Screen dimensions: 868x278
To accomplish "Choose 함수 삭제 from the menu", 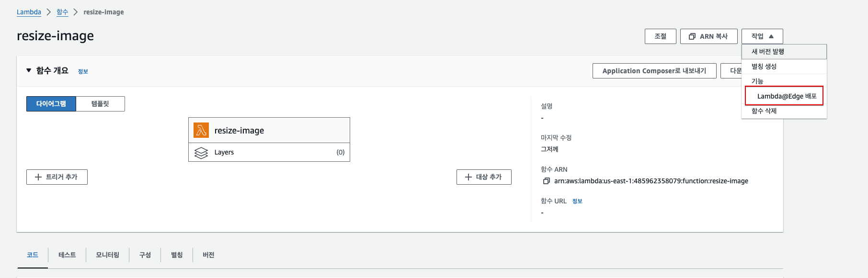I will coord(764,111).
